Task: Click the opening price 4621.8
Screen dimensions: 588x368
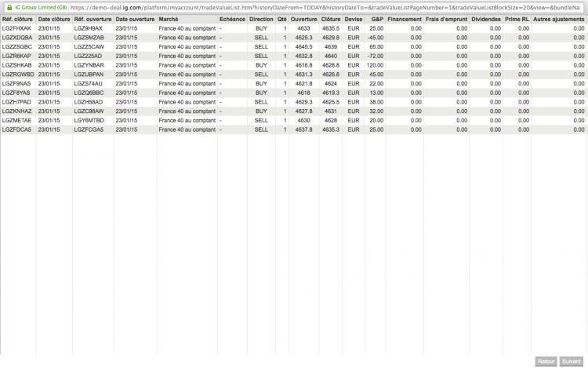Action: pyautogui.click(x=303, y=84)
